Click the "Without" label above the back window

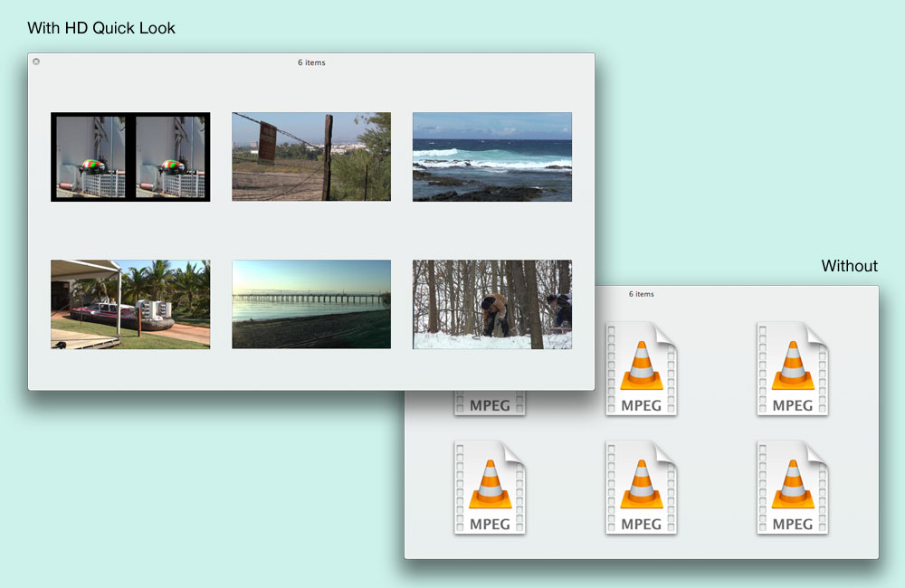tap(849, 266)
